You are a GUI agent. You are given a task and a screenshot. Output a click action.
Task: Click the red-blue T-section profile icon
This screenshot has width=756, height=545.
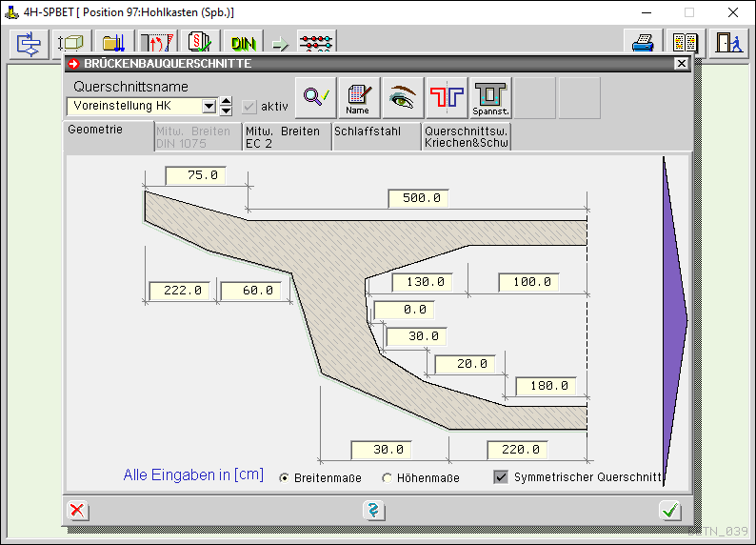[x=447, y=97]
